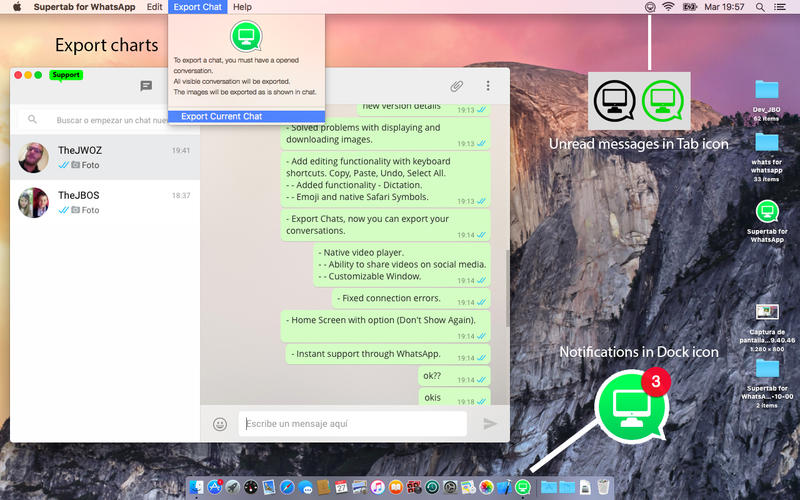800x500 pixels.
Task: Close the Export Chat menu
Action: (197, 7)
